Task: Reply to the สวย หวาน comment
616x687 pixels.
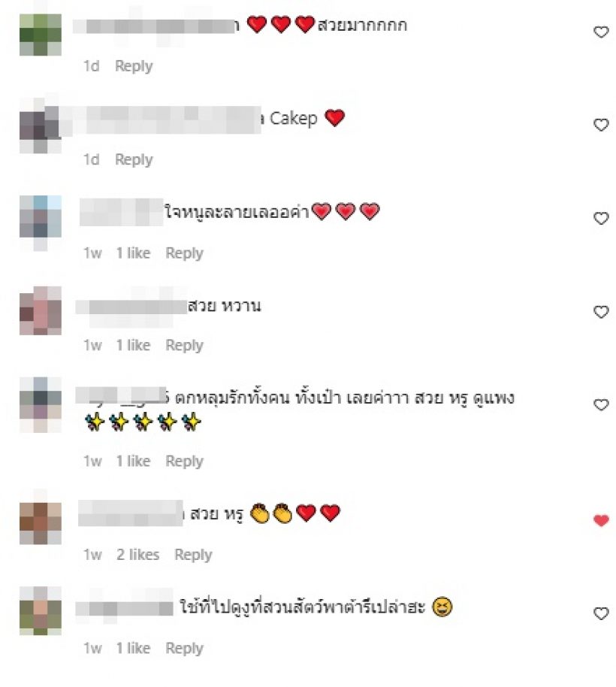Action: coord(184,345)
